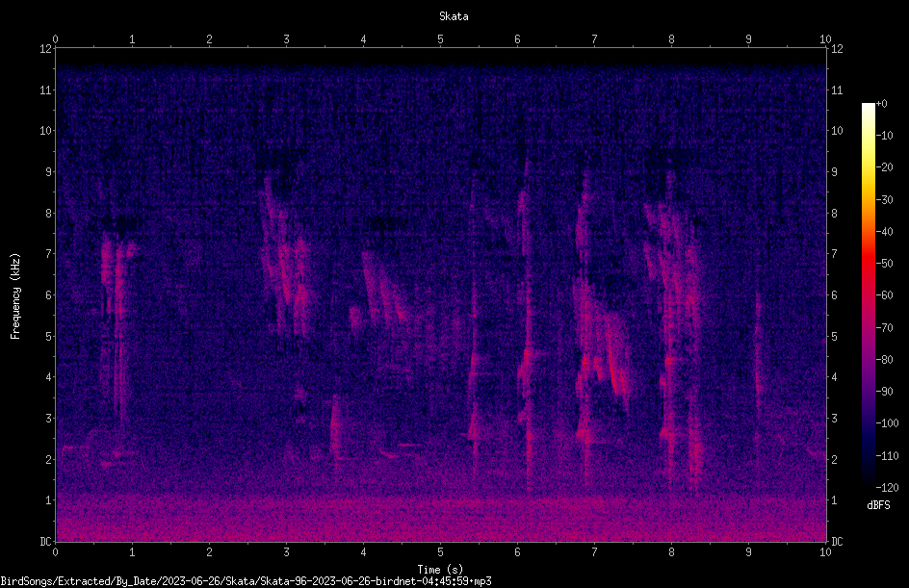
Task: Click the "-90" value on the color scale
Action: 884,392
